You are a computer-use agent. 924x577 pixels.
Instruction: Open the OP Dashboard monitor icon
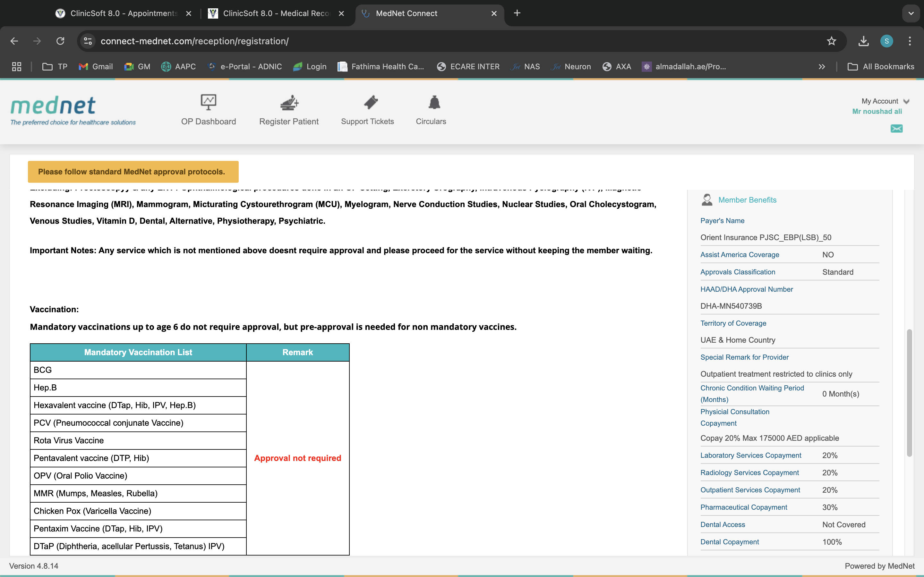click(x=209, y=102)
